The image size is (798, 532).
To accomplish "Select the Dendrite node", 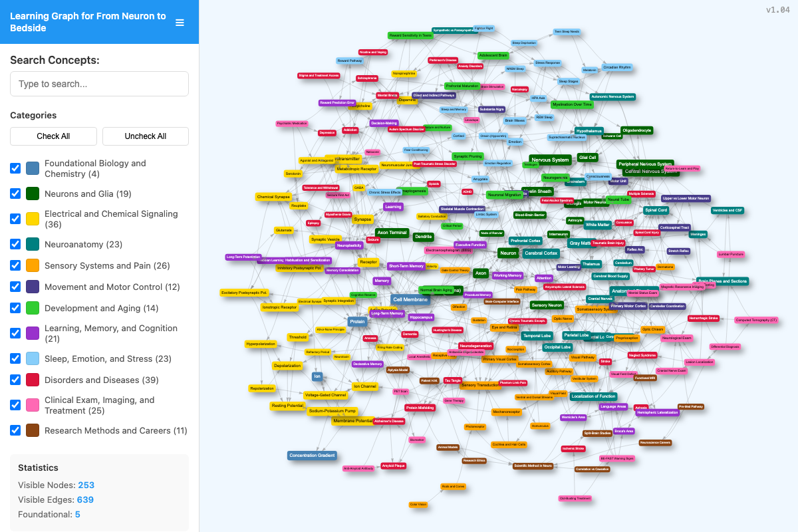I will (423, 236).
